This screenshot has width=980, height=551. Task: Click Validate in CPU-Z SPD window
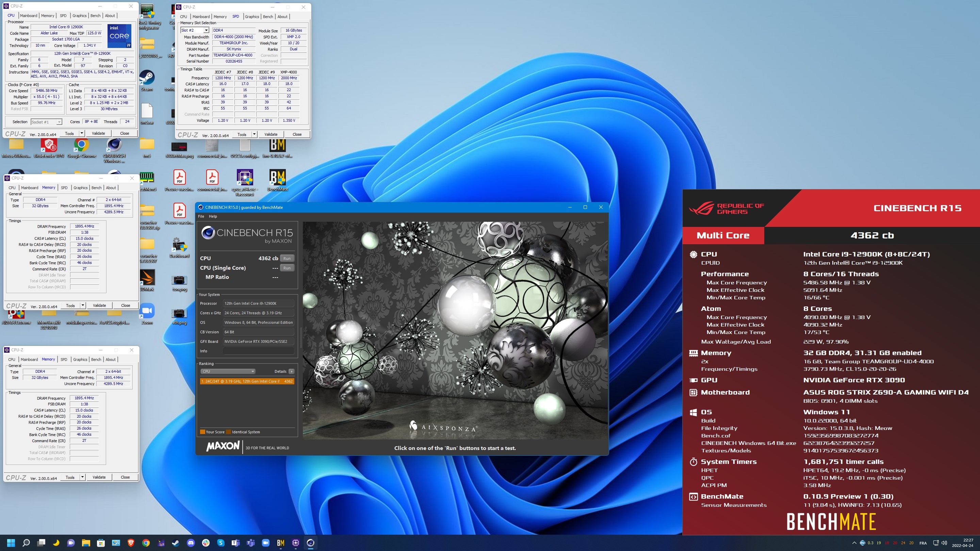click(271, 134)
